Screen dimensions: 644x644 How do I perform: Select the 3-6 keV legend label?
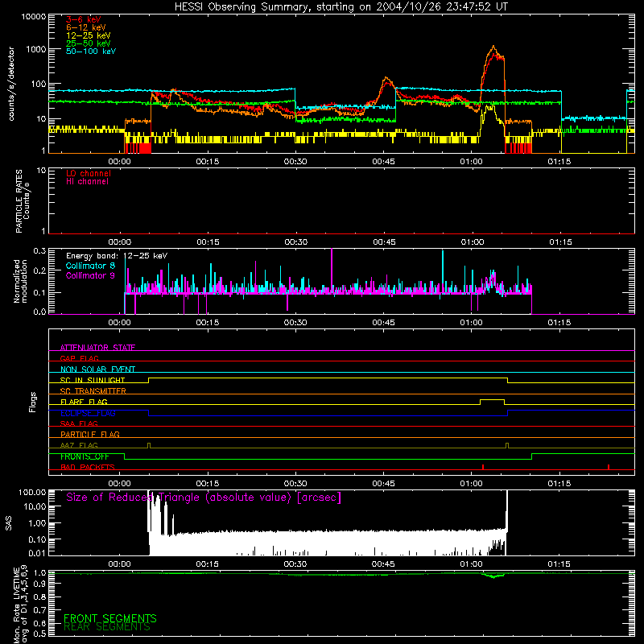[x=84, y=19]
